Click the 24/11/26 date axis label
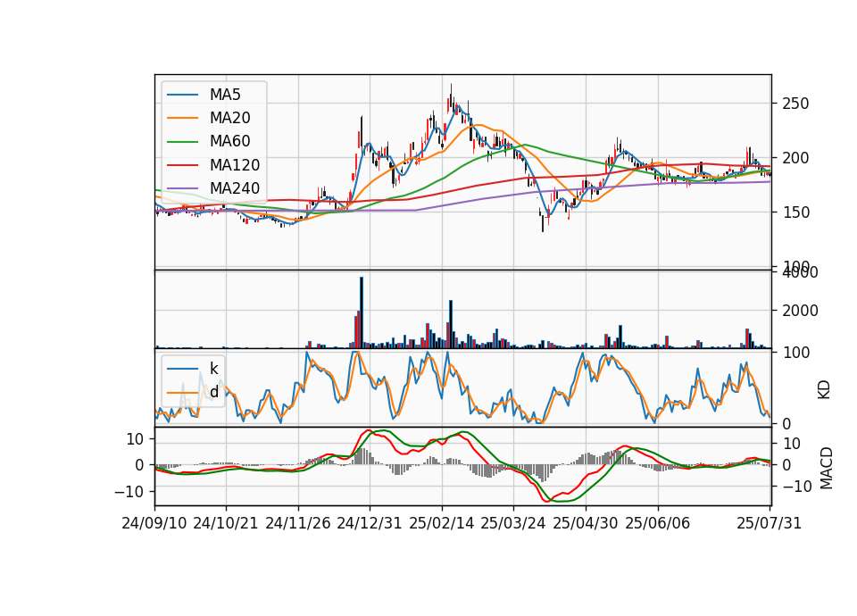This screenshot has width=857, height=616. pyautogui.click(x=298, y=524)
